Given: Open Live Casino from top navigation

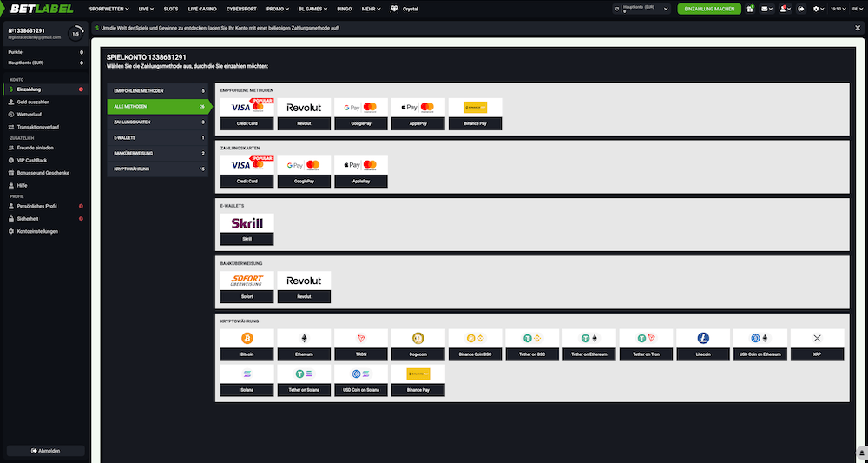Looking at the screenshot, I should (x=205, y=9).
